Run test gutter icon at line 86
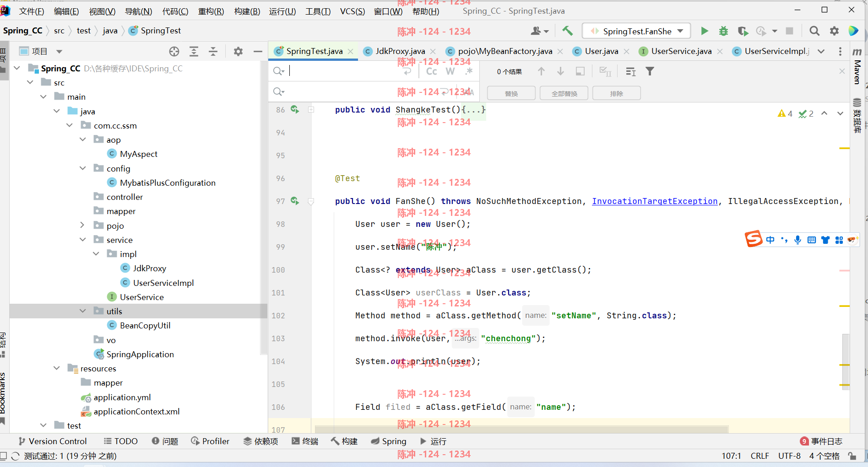The image size is (868, 467). click(295, 109)
